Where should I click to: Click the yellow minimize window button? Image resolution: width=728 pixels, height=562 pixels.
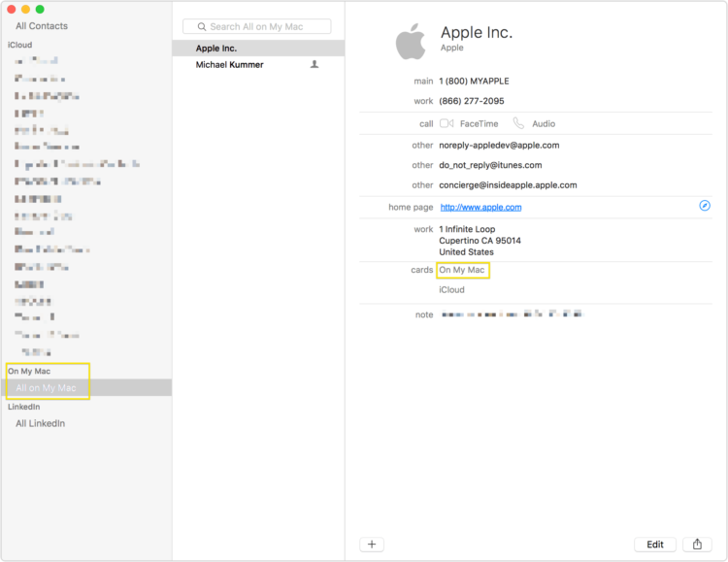26,9
